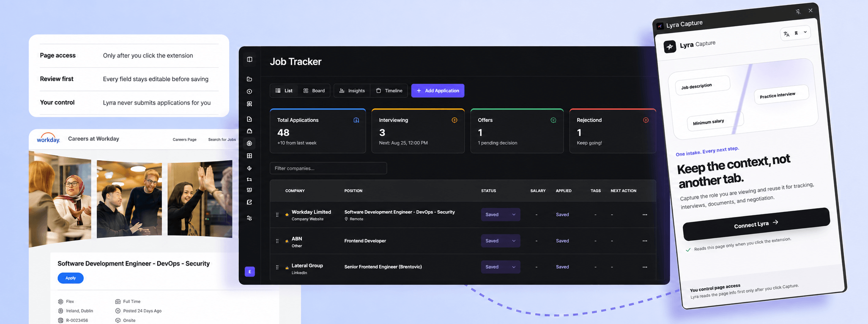Click the workday logo on the careers page

[48, 138]
